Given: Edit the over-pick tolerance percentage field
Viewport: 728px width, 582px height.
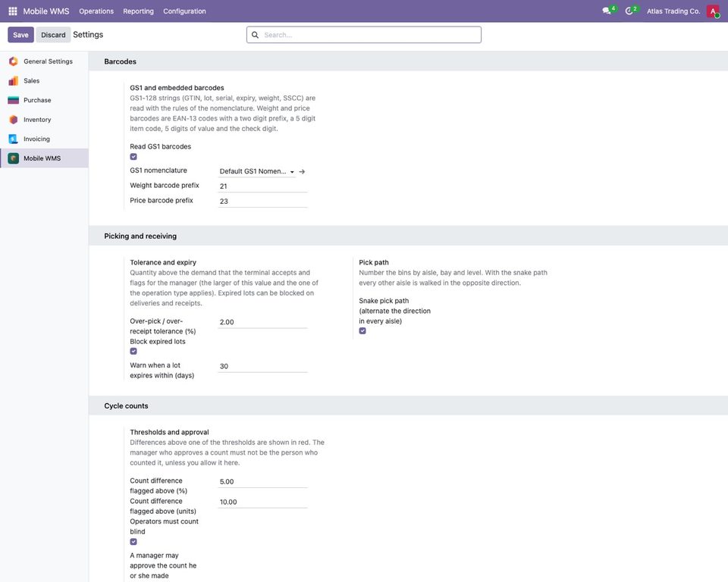Looking at the screenshot, I should pyautogui.click(x=263, y=322).
